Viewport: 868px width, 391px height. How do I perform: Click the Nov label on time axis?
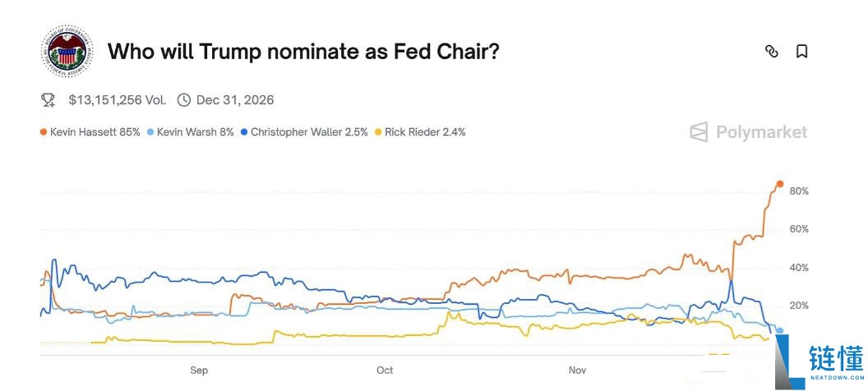pyautogui.click(x=578, y=370)
